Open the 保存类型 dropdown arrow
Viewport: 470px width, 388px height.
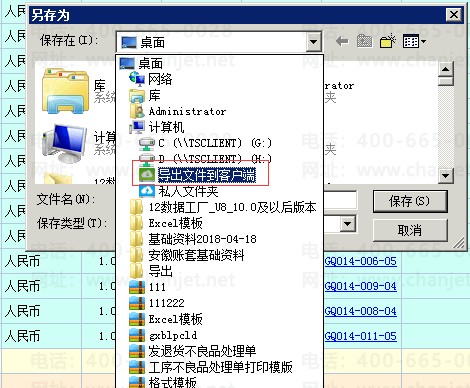pos(348,224)
